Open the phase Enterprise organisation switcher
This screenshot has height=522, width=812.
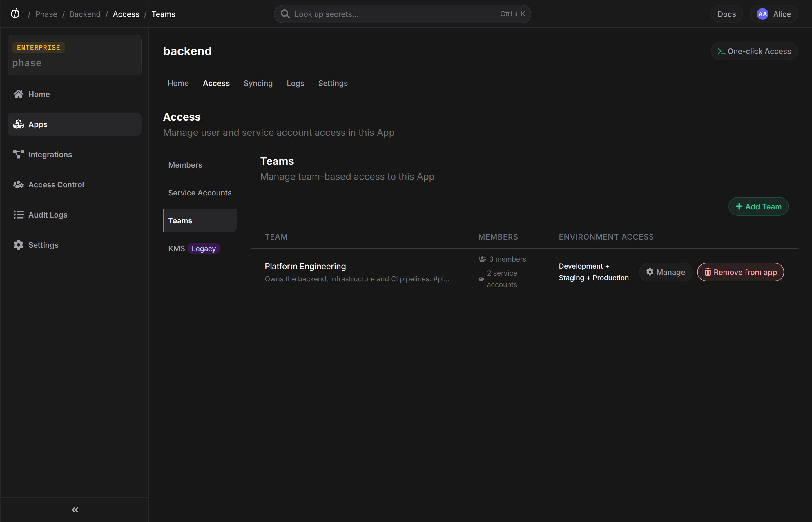click(x=75, y=55)
